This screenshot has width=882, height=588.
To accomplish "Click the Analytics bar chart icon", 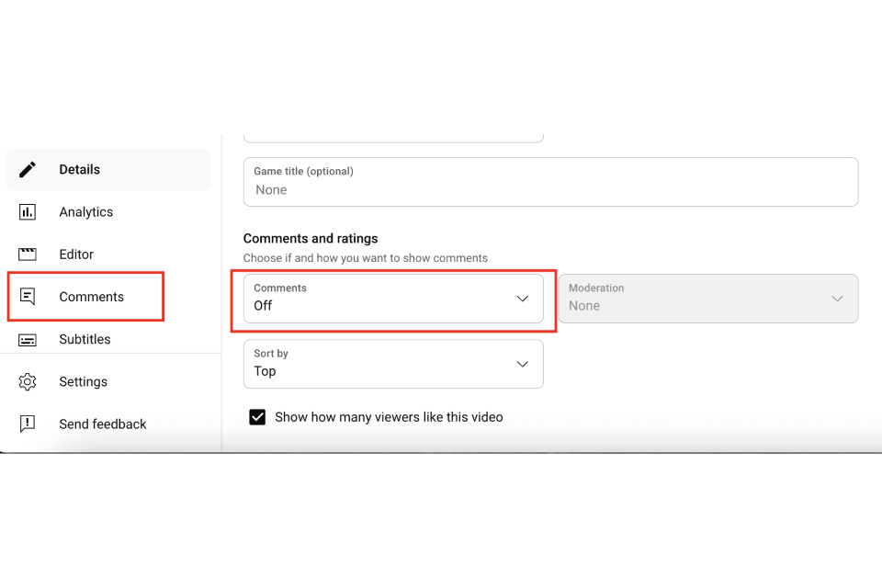I will tap(28, 211).
